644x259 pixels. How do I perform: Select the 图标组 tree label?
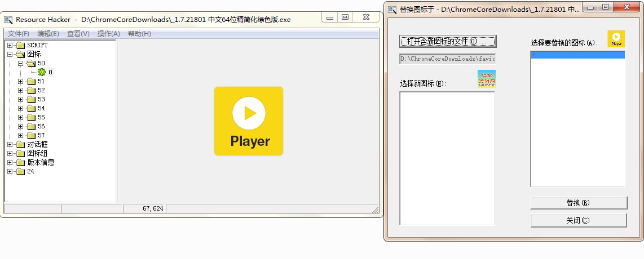pyautogui.click(x=37, y=153)
